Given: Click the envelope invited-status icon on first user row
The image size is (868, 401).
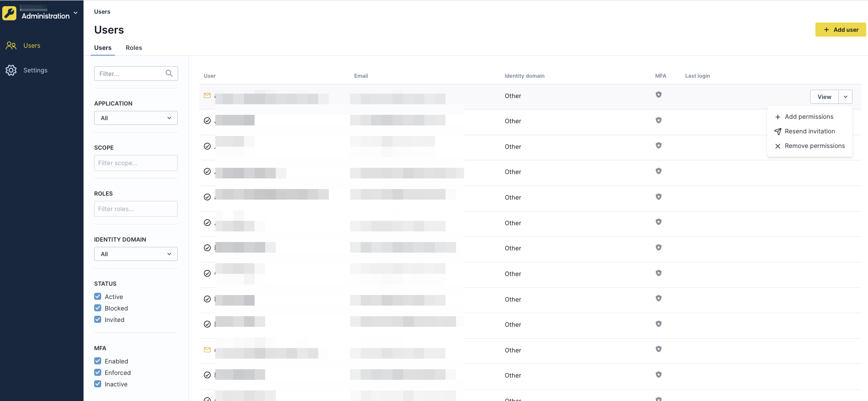Looking at the screenshot, I should click(207, 95).
